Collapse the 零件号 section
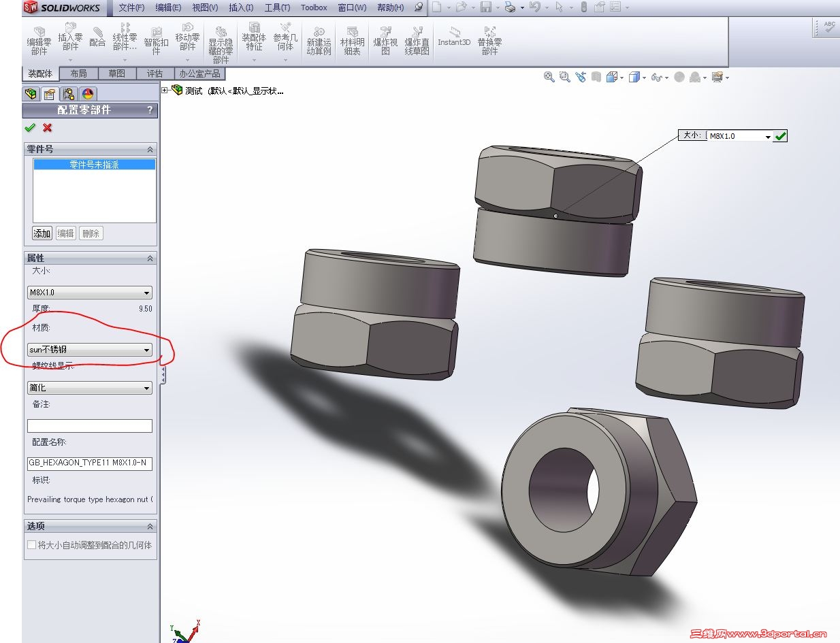The height and width of the screenshot is (643, 840). coord(150,150)
